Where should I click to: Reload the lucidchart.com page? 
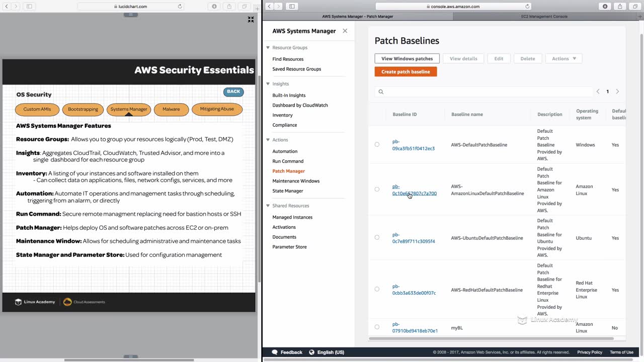(180, 7)
